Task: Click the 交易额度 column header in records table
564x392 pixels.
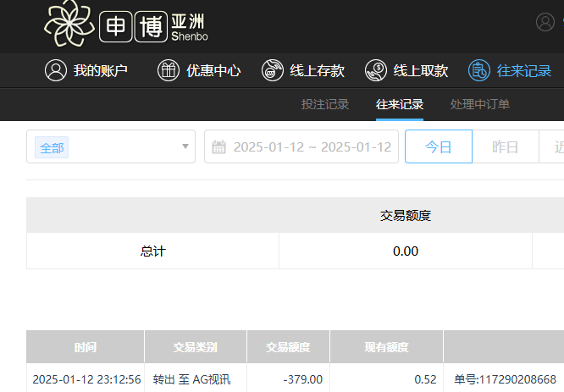Action: pyautogui.click(x=288, y=346)
